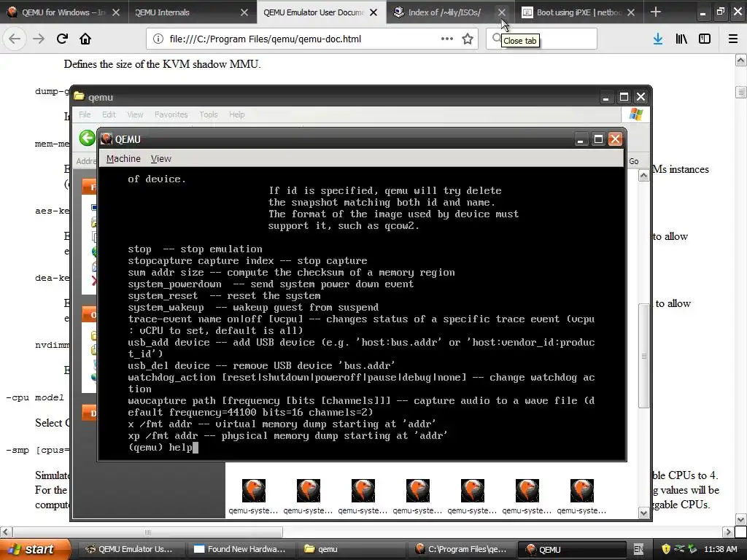Click the network connection tray icon

tap(679, 549)
